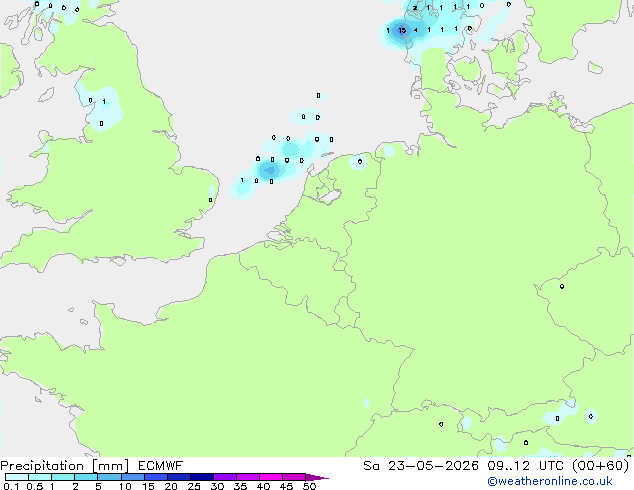Pick the 15–20 mm legend swatch
The image size is (634, 490).
coord(156,477)
